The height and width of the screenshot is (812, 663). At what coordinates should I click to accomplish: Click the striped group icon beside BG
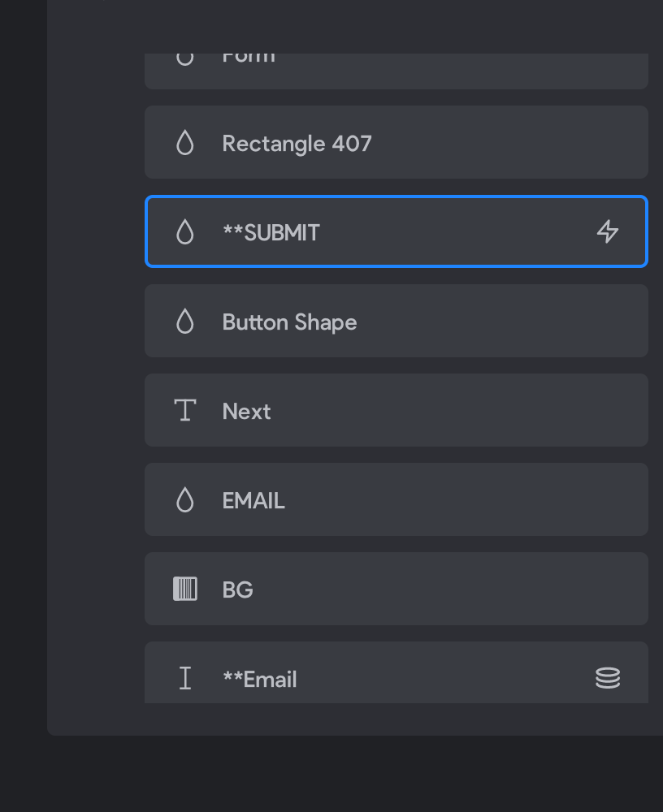tap(185, 589)
